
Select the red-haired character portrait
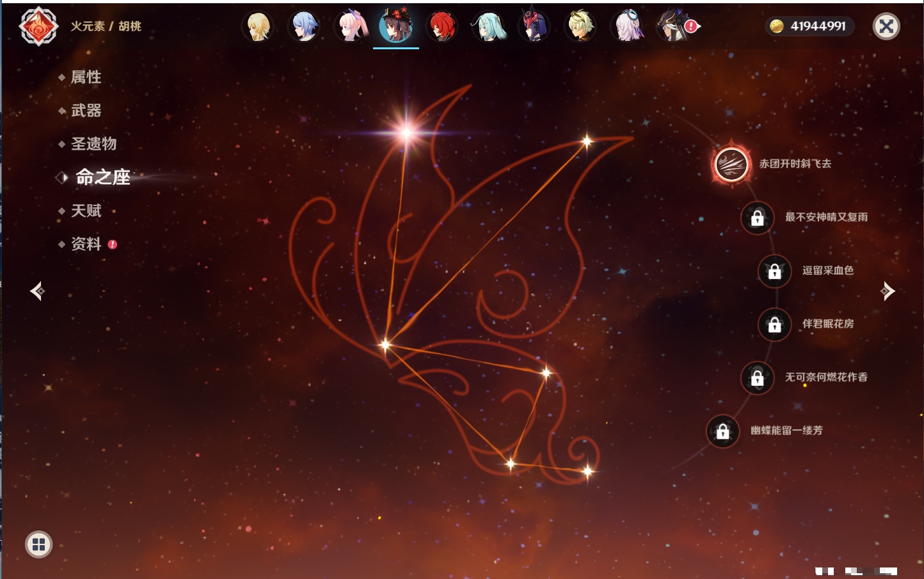[x=442, y=27]
